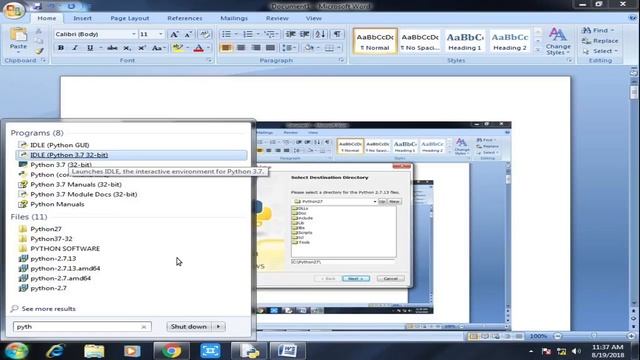Screen dimensions: 640x360
Task: Open Python 3.7 Manuals (32-bit)
Action: click(x=76, y=184)
